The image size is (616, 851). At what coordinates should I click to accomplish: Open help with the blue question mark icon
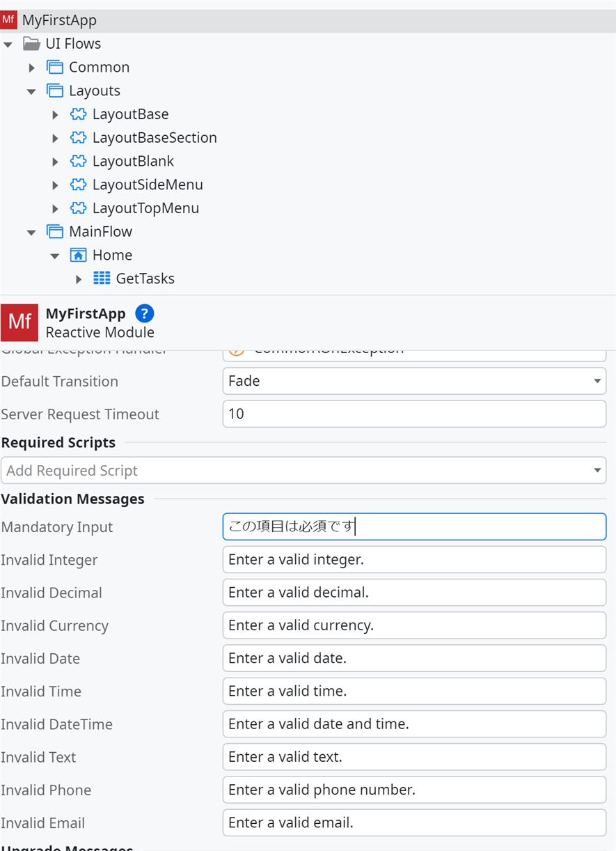[x=145, y=313]
